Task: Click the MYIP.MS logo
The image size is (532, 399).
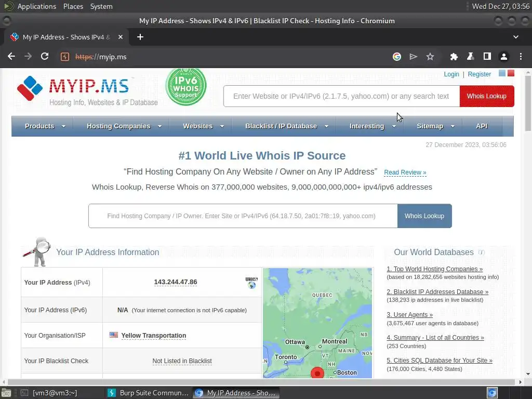Action: coord(87,90)
